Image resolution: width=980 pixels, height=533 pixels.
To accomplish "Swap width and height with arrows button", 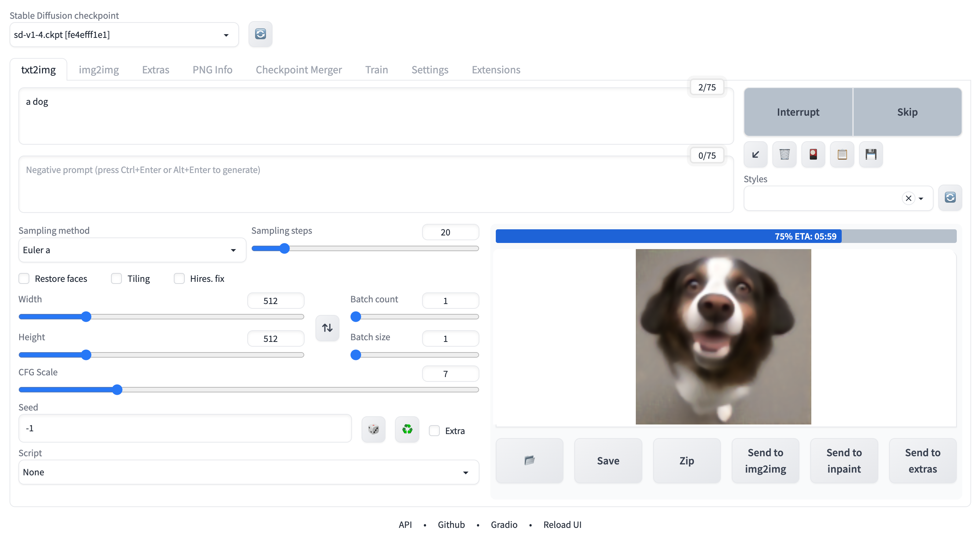I will pos(327,328).
